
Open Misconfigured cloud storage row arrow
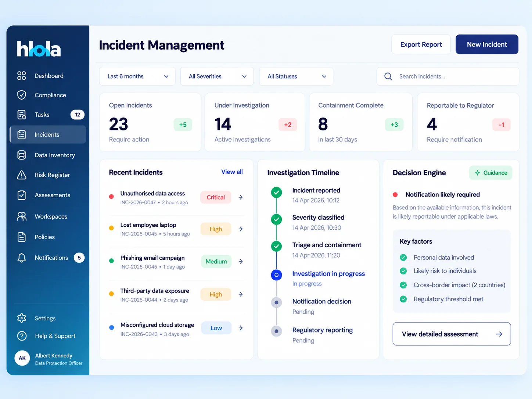(x=241, y=328)
